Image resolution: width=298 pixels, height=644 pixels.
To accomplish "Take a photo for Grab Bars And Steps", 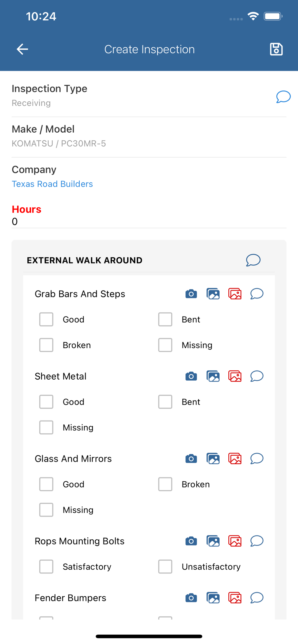I will 191,294.
